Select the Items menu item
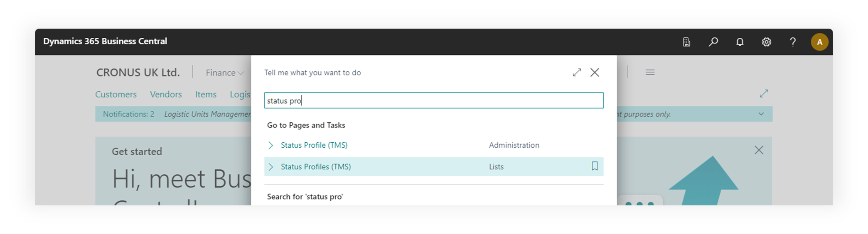The height and width of the screenshot is (234, 868). click(206, 95)
